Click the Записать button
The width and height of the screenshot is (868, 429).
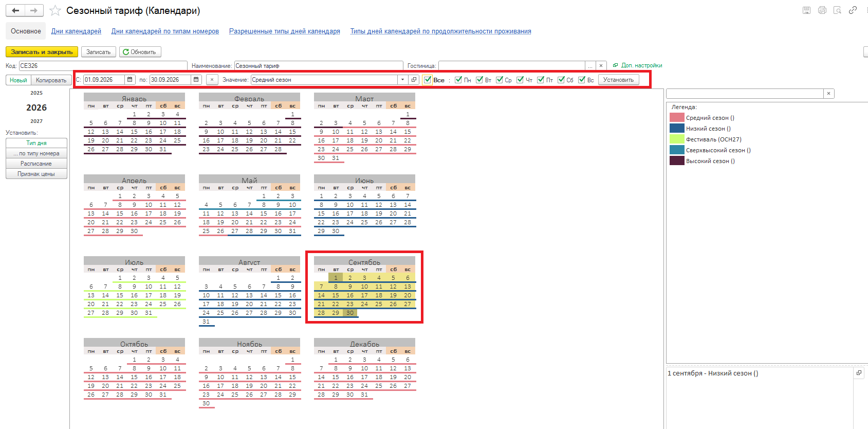click(x=98, y=52)
